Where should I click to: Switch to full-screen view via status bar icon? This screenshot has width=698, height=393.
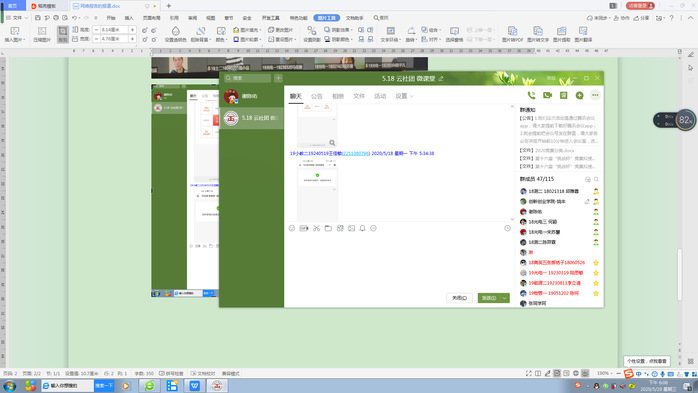528,373
